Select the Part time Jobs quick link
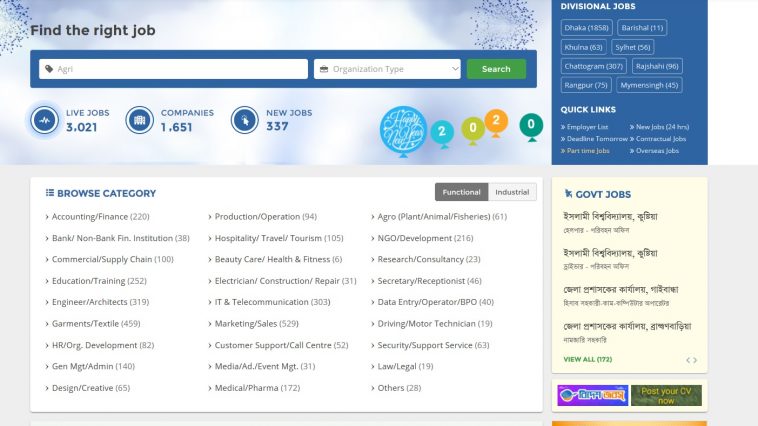The width and height of the screenshot is (758, 426). click(x=588, y=151)
